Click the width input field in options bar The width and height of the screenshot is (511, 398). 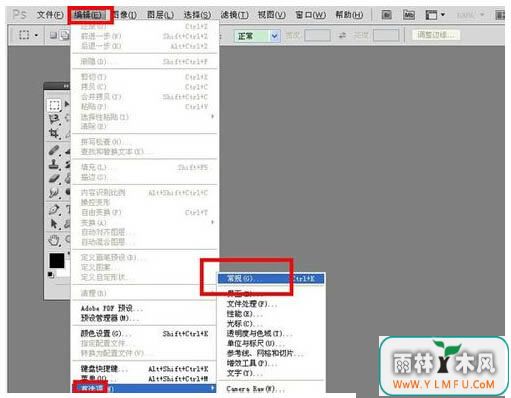[317, 35]
